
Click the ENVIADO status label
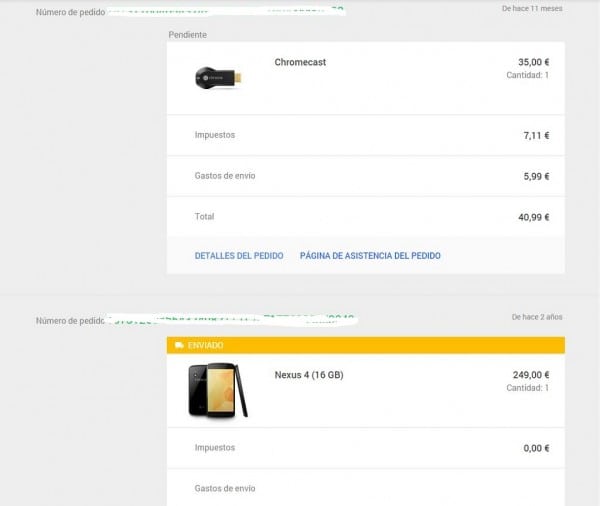tap(205, 345)
